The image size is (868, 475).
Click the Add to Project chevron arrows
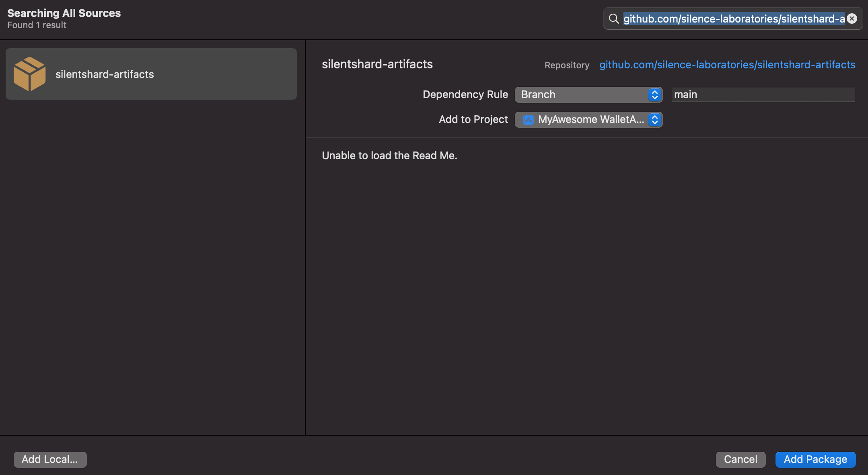654,120
